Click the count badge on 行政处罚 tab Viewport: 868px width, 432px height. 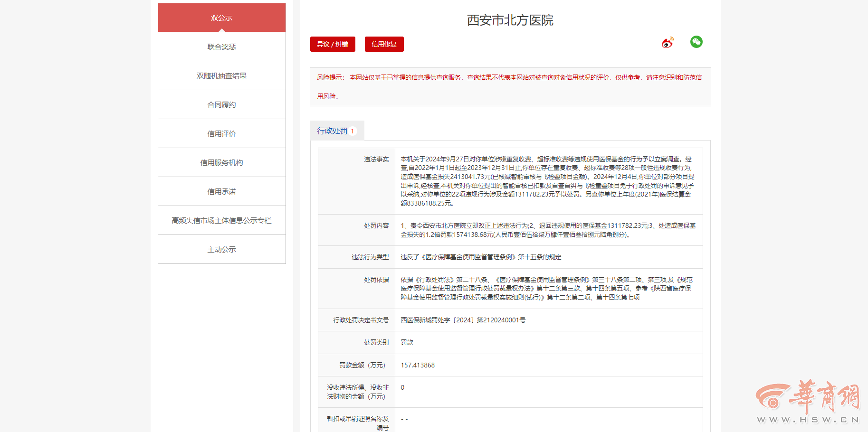click(x=352, y=131)
